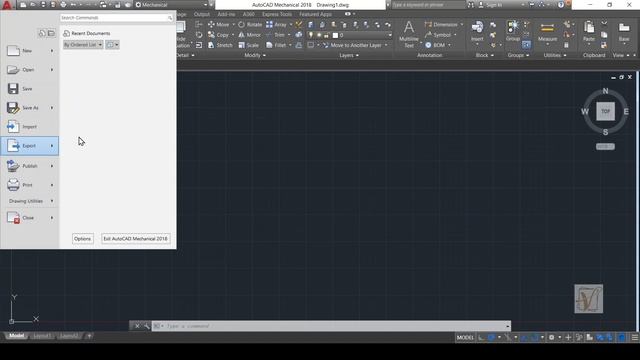Click the TOP face of ViewCube

point(605,111)
